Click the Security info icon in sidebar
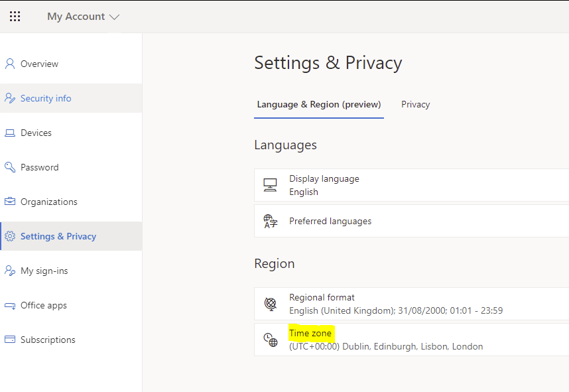Screen dimensions: 569x392 coord(10,98)
